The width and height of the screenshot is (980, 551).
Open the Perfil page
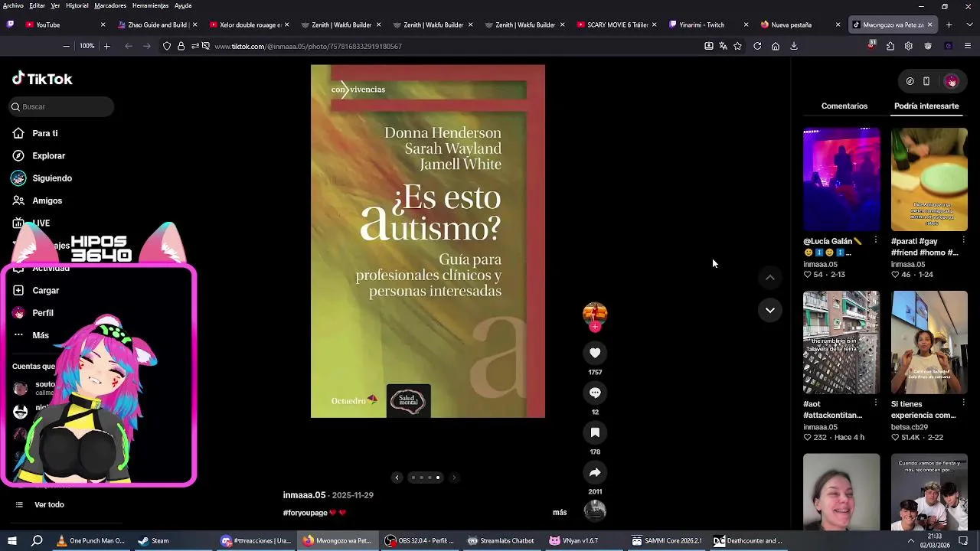pyautogui.click(x=33, y=313)
